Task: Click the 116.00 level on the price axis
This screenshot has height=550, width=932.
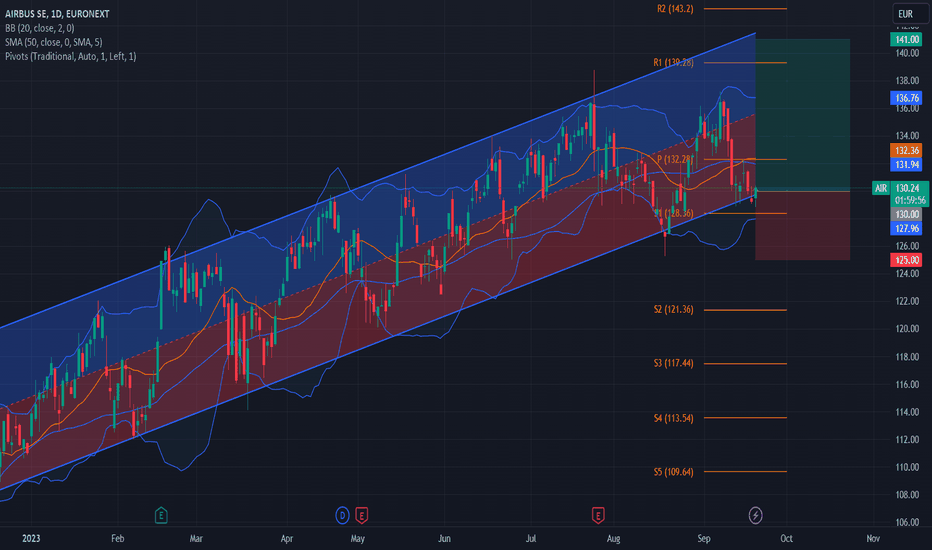Action: point(908,384)
